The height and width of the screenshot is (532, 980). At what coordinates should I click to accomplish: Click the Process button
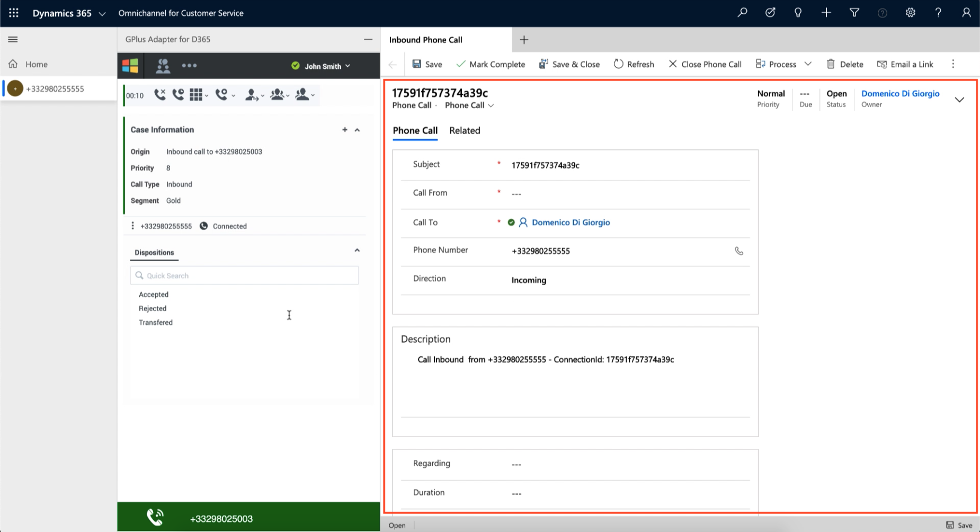pos(776,64)
